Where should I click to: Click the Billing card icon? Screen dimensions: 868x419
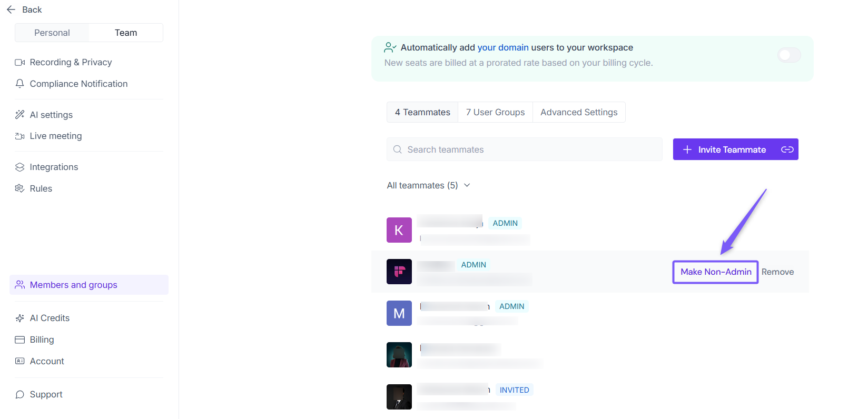[x=20, y=340]
